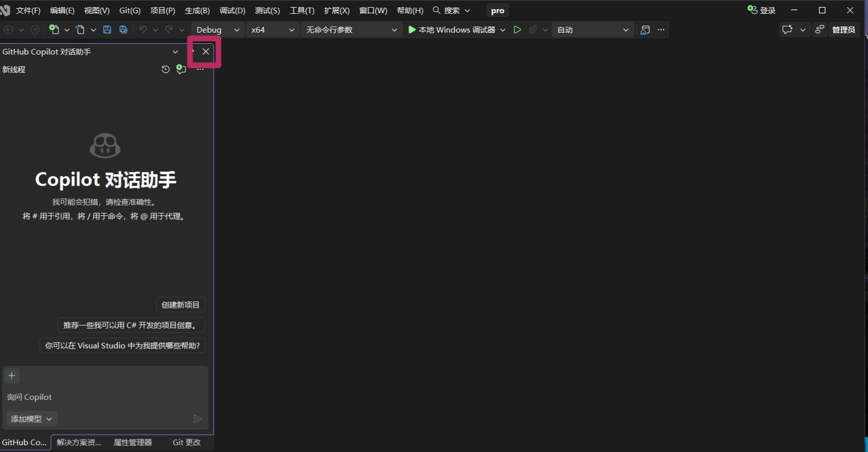Screen dimensions: 868x452
Task: Open the 项目(P) menu
Action: [163, 11]
